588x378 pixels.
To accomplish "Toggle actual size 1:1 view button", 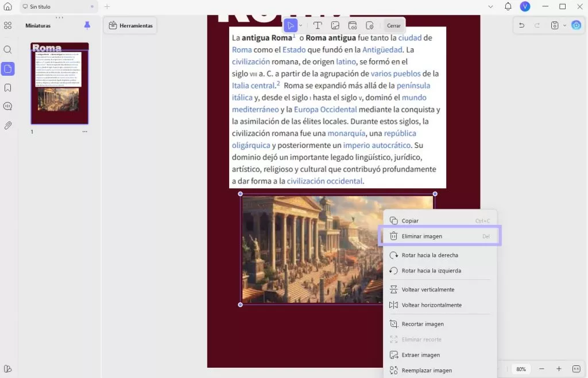I will [x=577, y=369].
